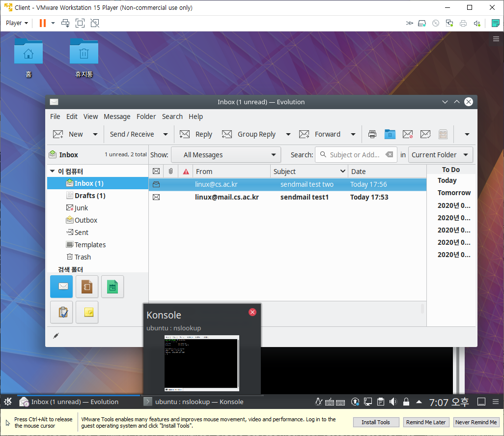
Task: Click the Forward button
Action: (319, 134)
